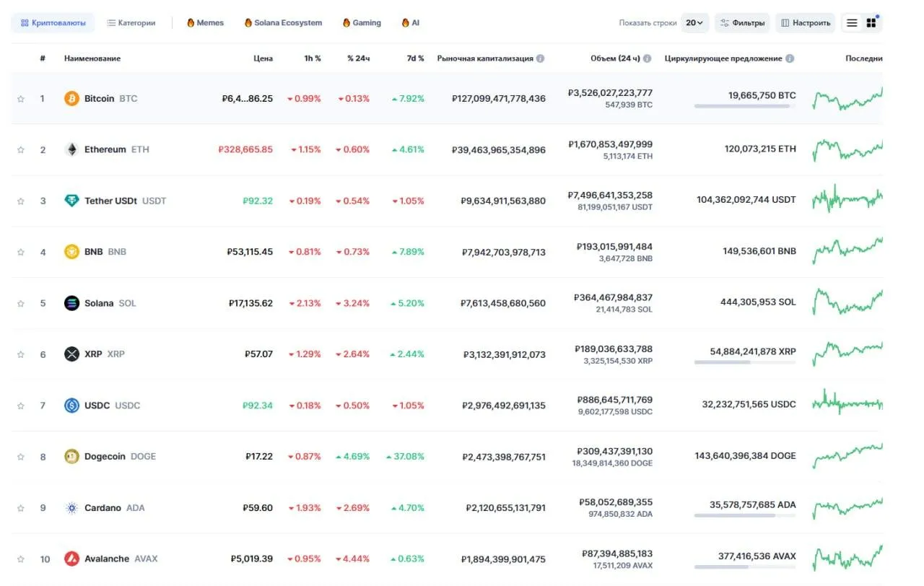
Task: Open the rows-to-show dropdown showing 20
Action: coord(695,23)
